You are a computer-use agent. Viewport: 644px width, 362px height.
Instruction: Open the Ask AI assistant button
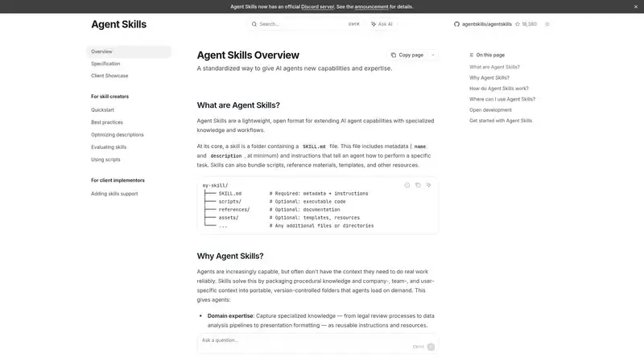pos(382,24)
